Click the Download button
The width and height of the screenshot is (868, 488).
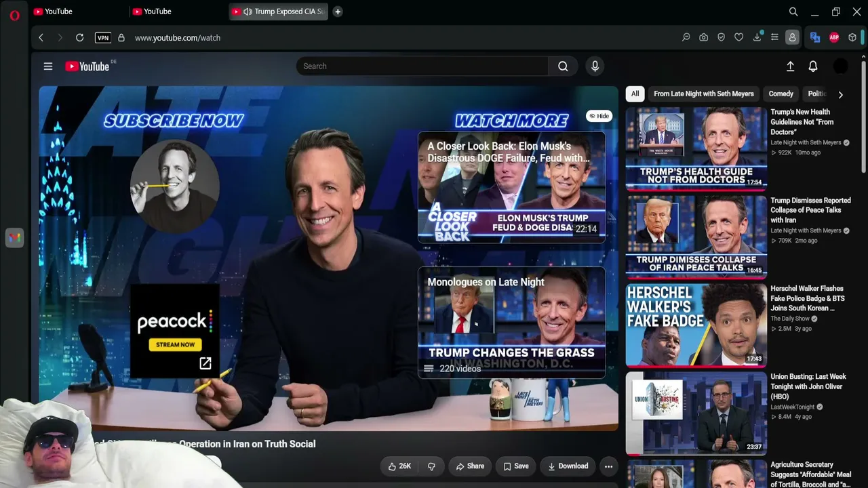tap(568, 466)
